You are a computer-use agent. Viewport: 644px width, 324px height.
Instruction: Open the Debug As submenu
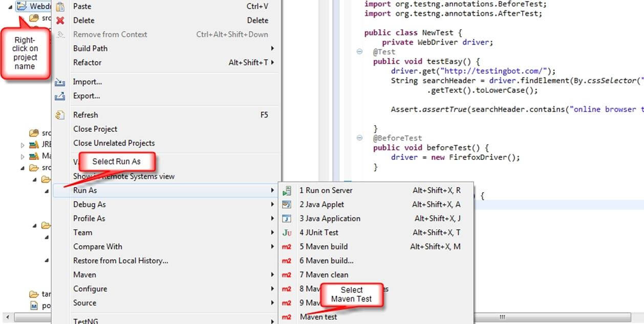[90, 205]
